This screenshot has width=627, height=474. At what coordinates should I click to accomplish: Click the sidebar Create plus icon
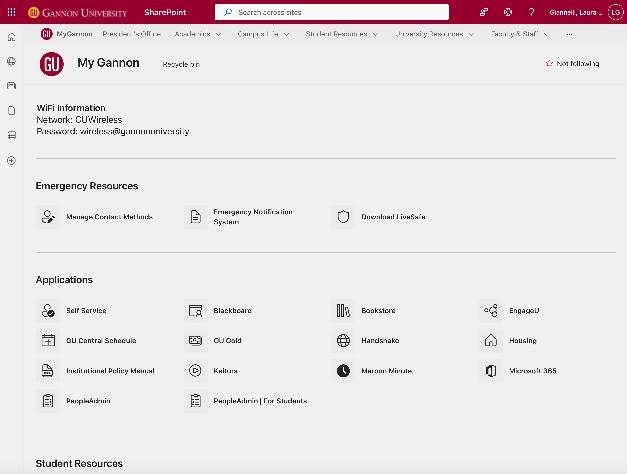12,161
